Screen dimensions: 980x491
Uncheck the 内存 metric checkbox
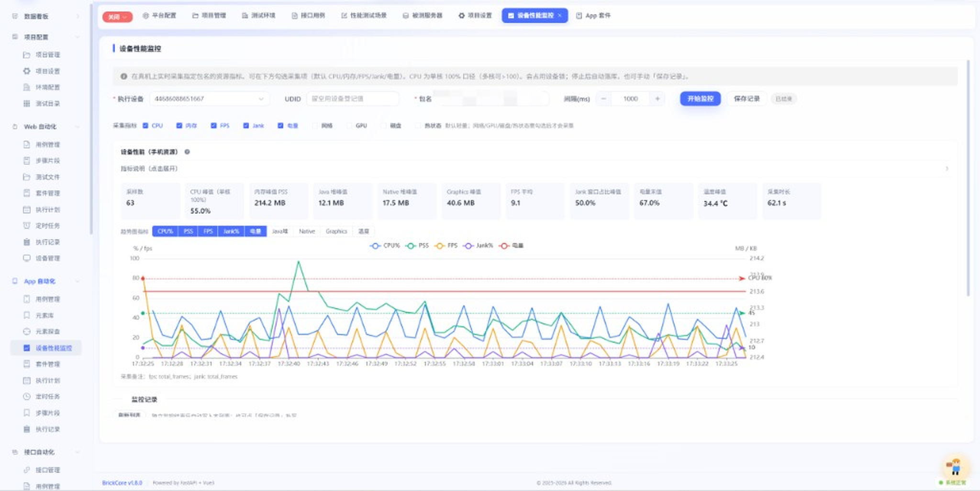(x=179, y=126)
